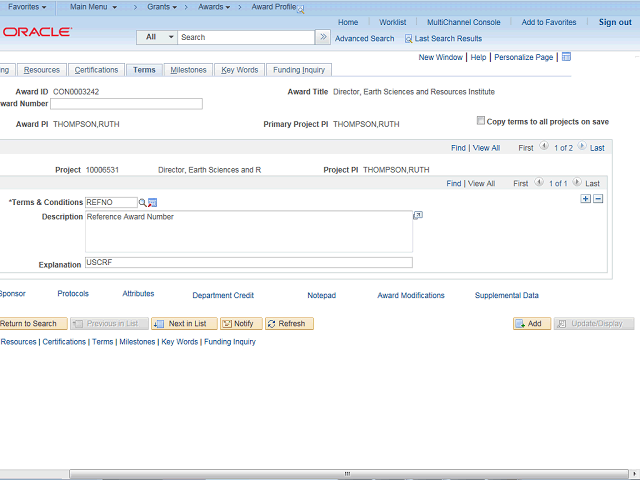
Task: Switch to the Milestones tab
Action: coord(188,70)
